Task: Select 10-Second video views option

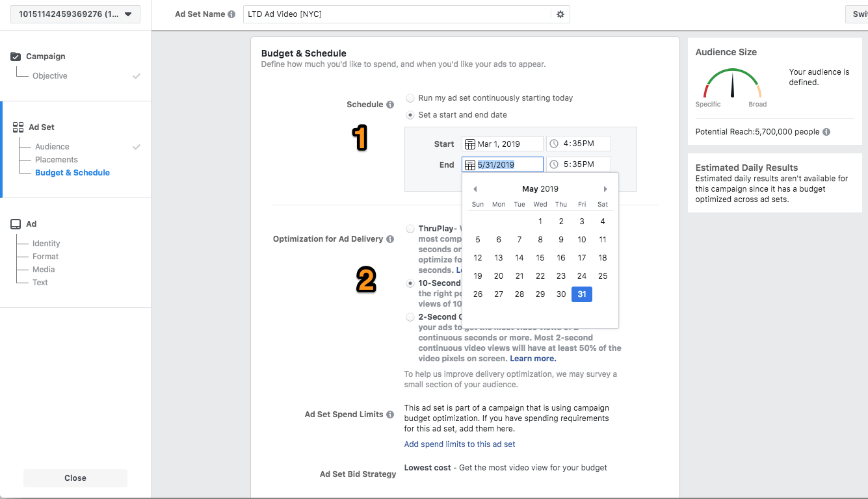Action: 410,283
